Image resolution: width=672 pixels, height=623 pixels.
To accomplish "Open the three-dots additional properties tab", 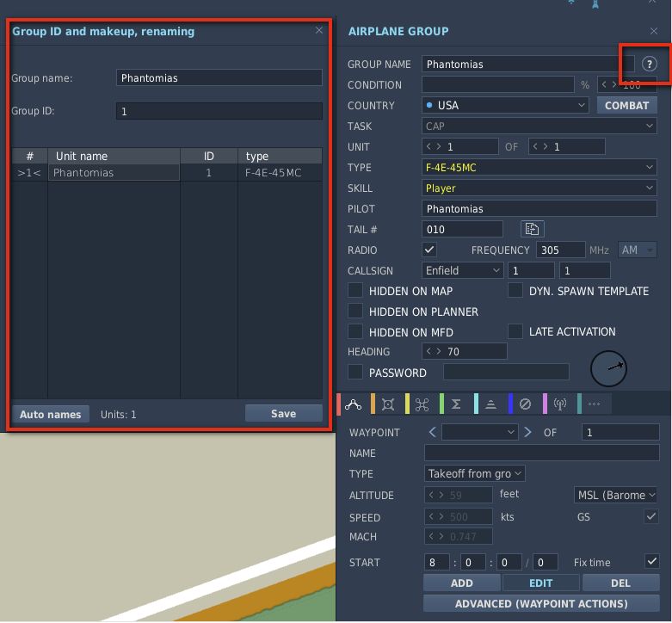I will [594, 404].
